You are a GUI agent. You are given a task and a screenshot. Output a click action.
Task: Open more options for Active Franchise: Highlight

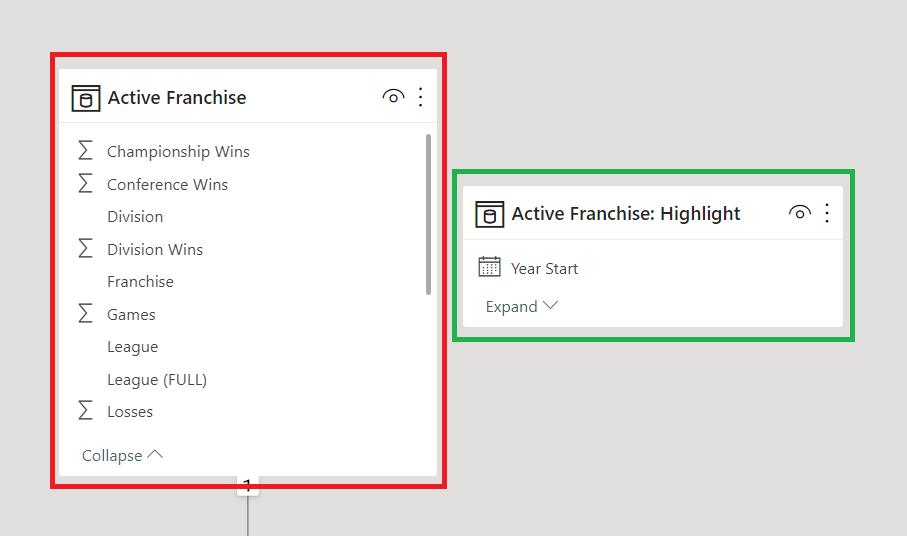coord(827,213)
